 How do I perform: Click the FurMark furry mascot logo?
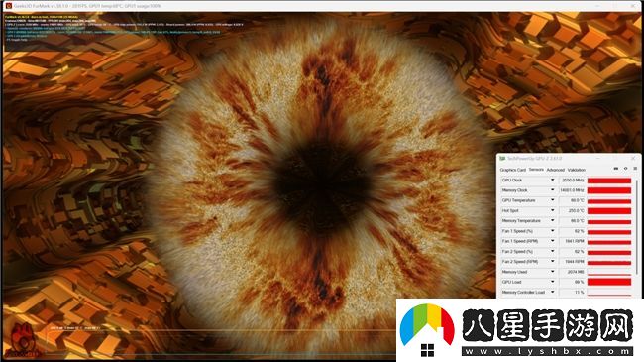(x=24, y=340)
